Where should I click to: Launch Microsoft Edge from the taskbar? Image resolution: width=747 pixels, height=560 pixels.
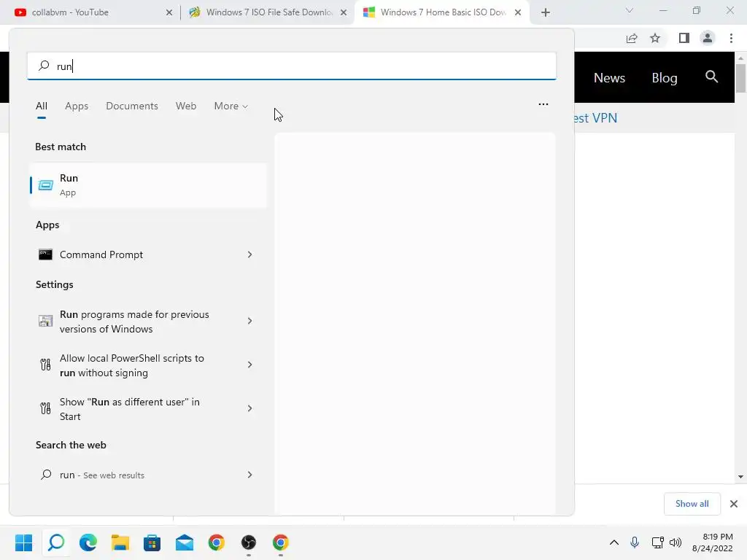point(88,542)
